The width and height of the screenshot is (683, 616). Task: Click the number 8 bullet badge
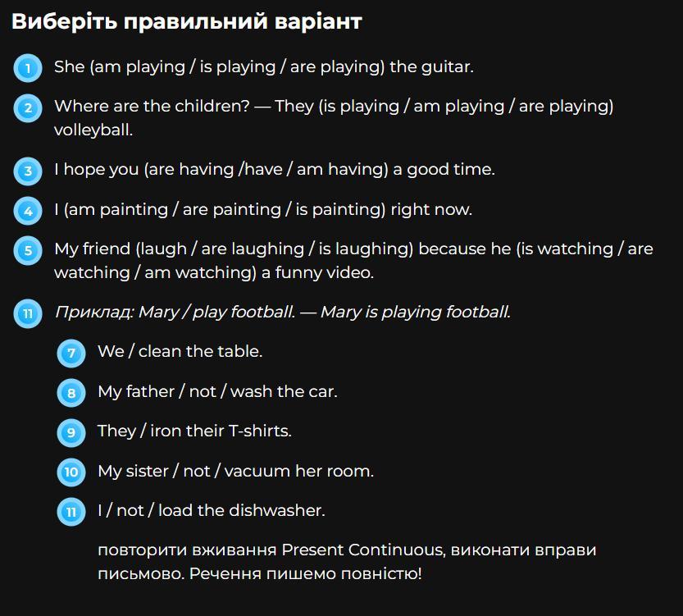[71, 393]
